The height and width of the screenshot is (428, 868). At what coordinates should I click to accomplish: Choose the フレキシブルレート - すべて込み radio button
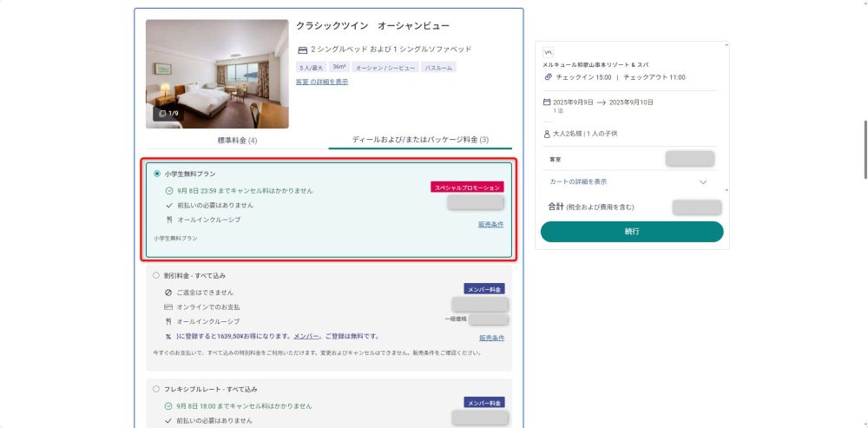point(157,389)
